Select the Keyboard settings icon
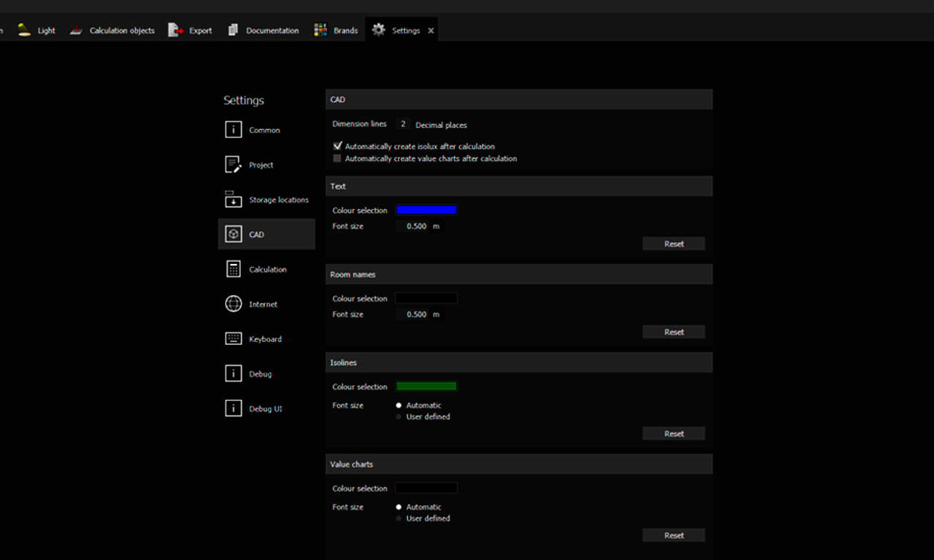 pyautogui.click(x=233, y=339)
